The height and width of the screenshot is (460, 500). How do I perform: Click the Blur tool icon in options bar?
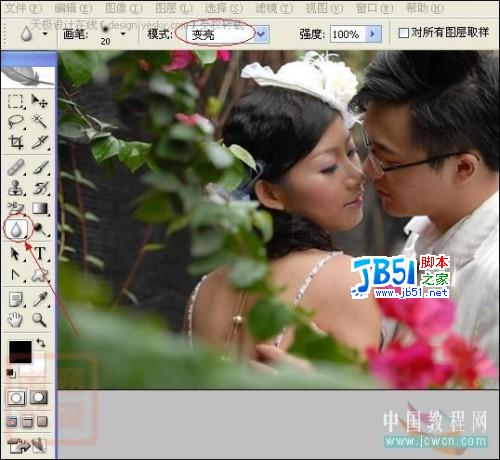click(27, 34)
